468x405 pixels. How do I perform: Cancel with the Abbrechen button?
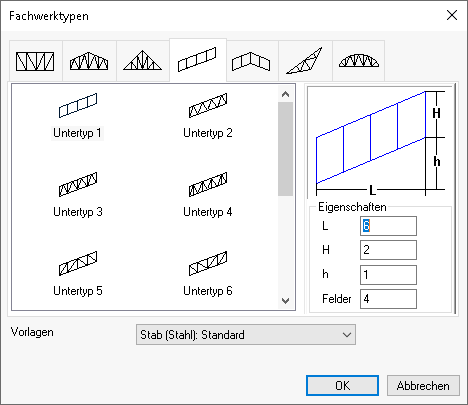(x=423, y=386)
